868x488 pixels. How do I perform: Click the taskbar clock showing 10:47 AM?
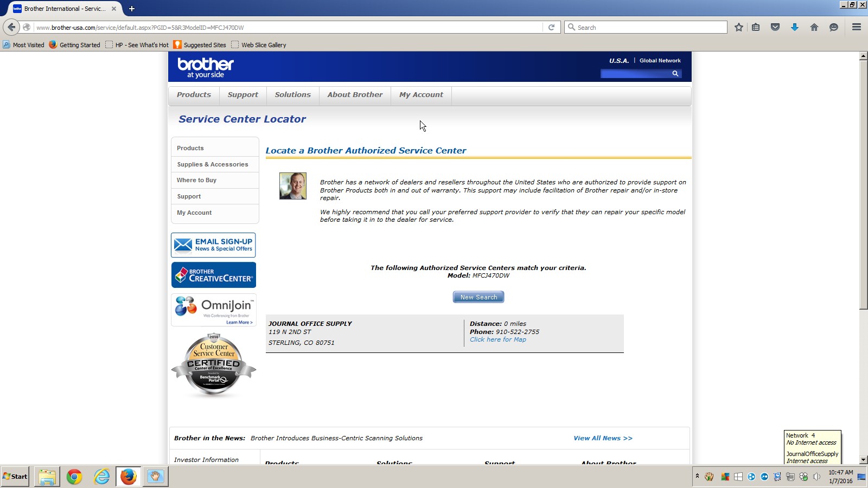coord(840,477)
